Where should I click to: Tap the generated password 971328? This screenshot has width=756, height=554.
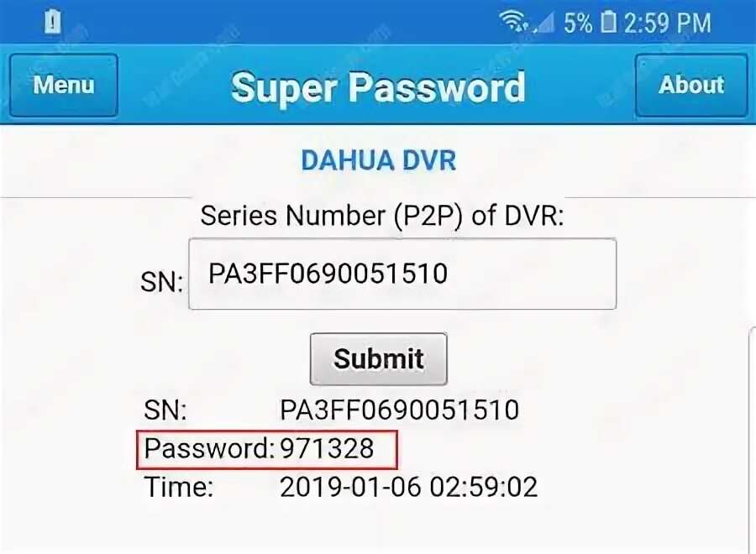click(x=327, y=448)
